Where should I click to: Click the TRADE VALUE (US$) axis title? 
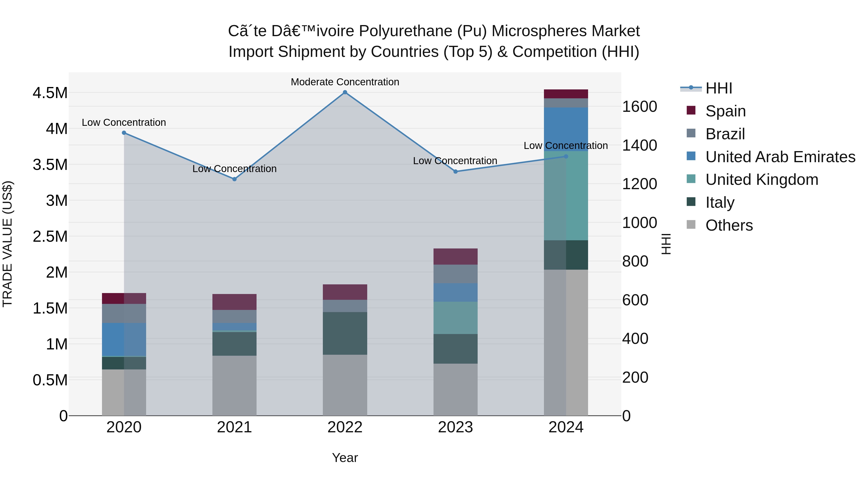point(7,244)
